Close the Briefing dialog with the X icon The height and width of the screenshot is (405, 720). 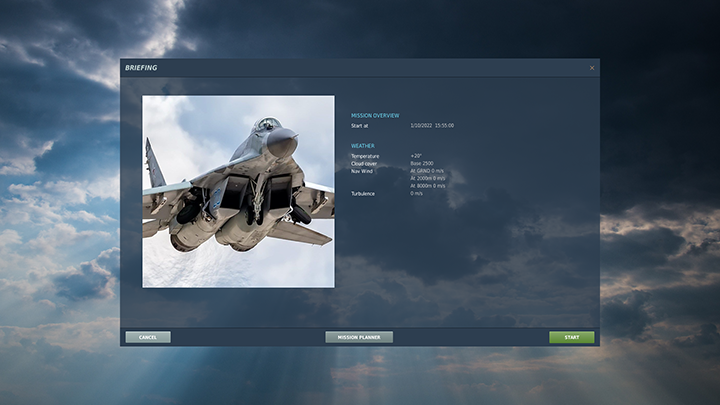pyautogui.click(x=591, y=68)
